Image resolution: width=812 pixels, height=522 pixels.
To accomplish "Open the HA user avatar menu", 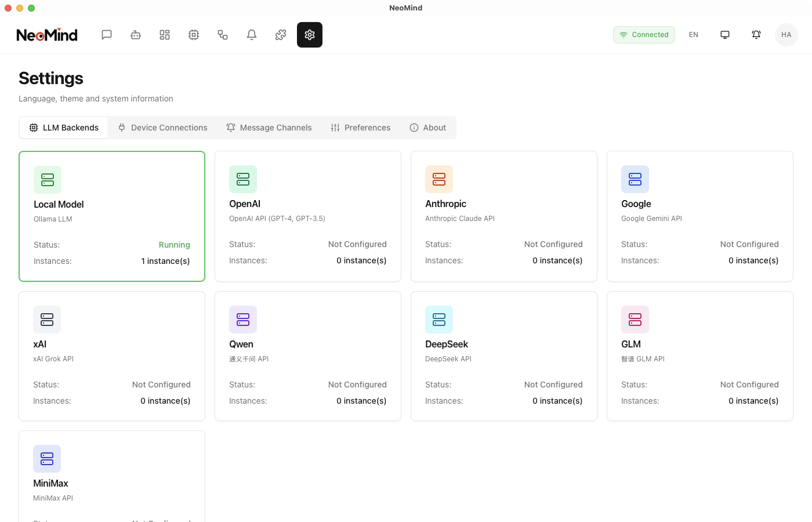I will (x=786, y=35).
